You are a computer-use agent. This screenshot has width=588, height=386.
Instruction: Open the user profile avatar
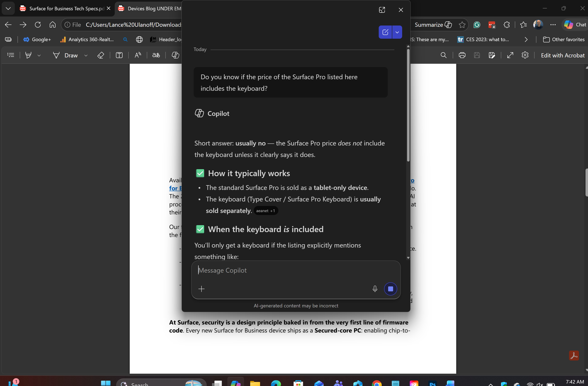tap(538, 25)
